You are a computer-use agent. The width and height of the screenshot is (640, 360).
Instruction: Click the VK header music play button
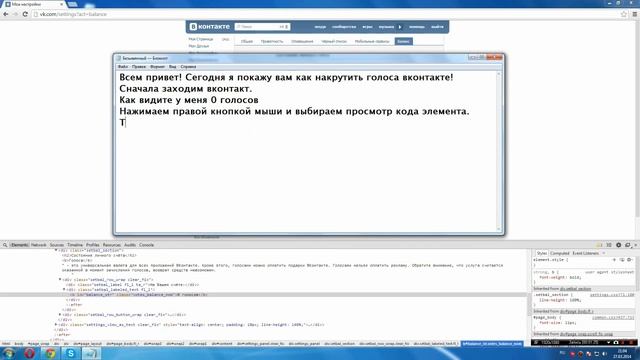400,27
